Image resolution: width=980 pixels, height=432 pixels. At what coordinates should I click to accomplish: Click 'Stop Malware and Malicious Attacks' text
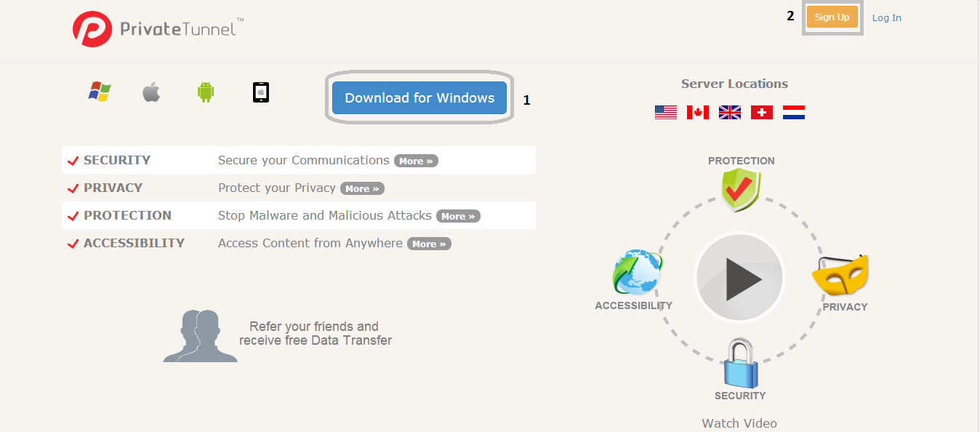(325, 215)
